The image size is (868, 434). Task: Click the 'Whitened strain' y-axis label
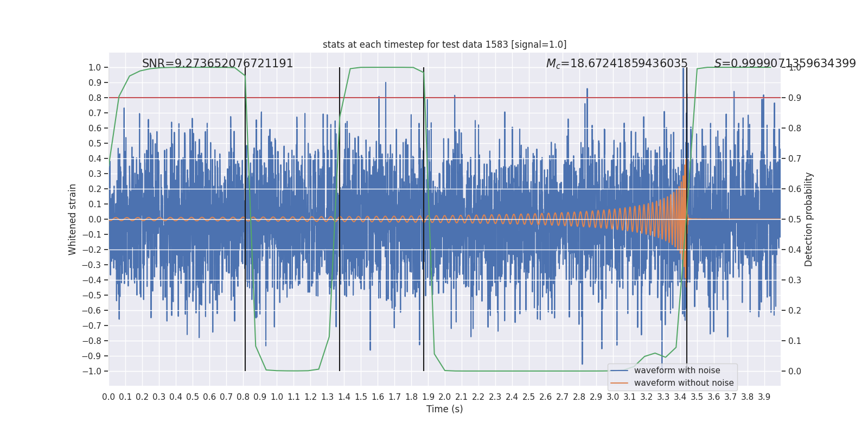coord(73,219)
